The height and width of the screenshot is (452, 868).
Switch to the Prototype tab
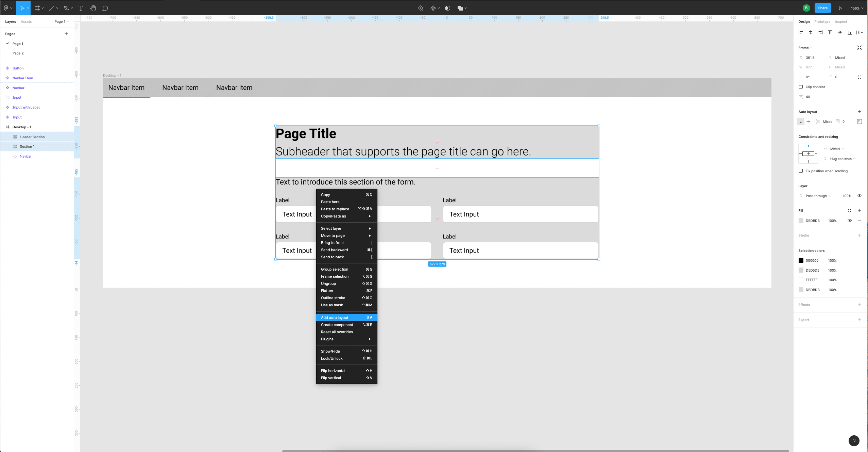coord(822,21)
